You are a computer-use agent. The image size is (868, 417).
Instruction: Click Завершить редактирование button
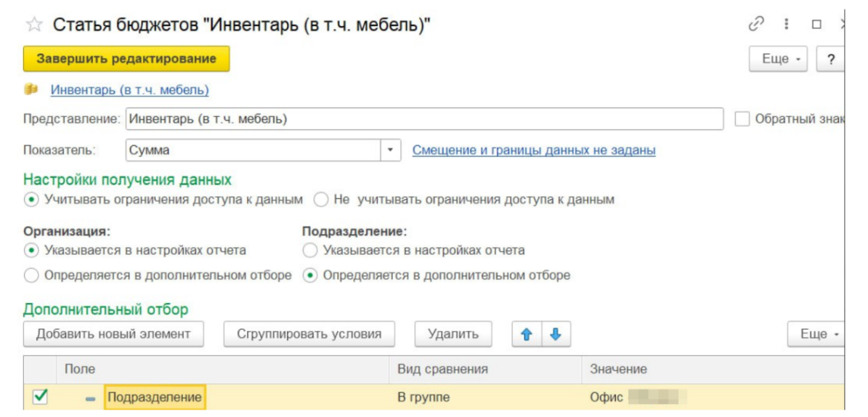pos(126,59)
